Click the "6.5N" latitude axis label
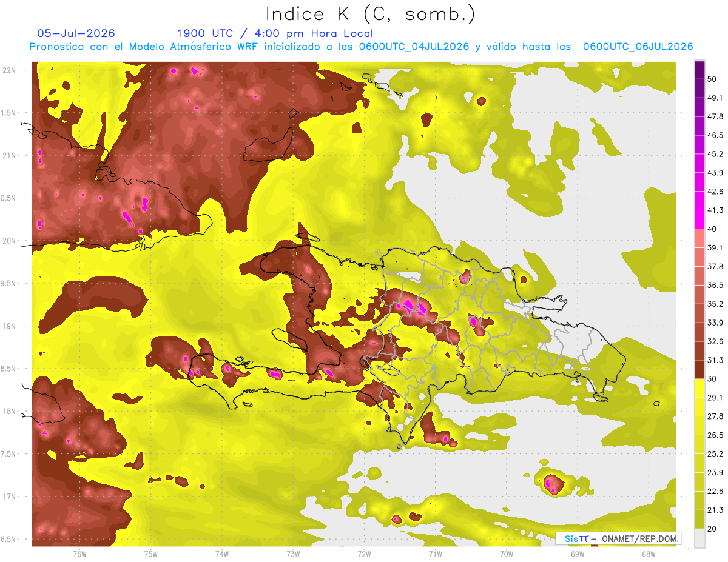The height and width of the screenshot is (562, 728). pyautogui.click(x=8, y=539)
